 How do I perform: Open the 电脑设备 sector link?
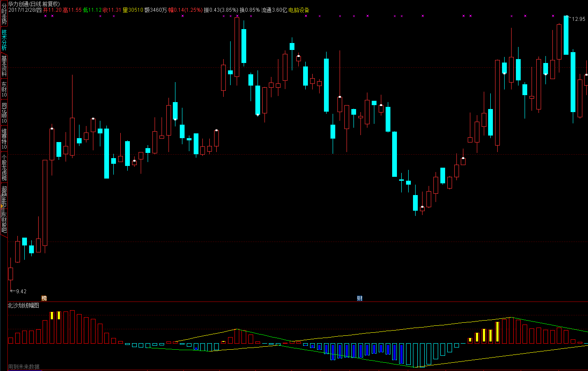[x=299, y=10]
